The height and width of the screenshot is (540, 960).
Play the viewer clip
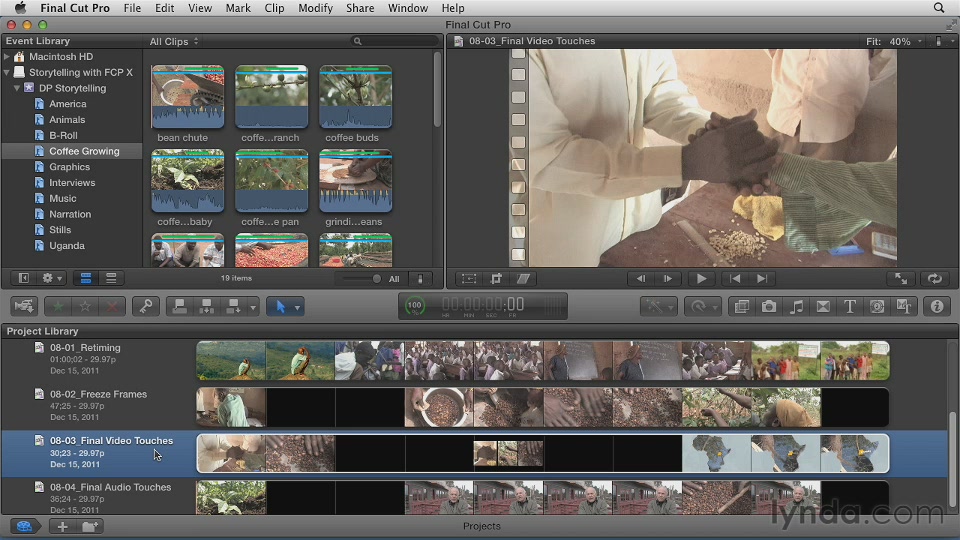(701, 279)
